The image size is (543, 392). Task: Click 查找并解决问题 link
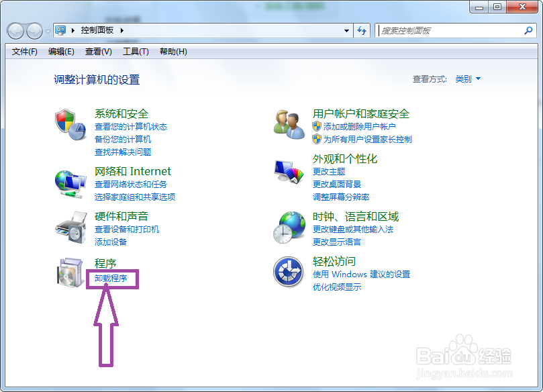123,152
